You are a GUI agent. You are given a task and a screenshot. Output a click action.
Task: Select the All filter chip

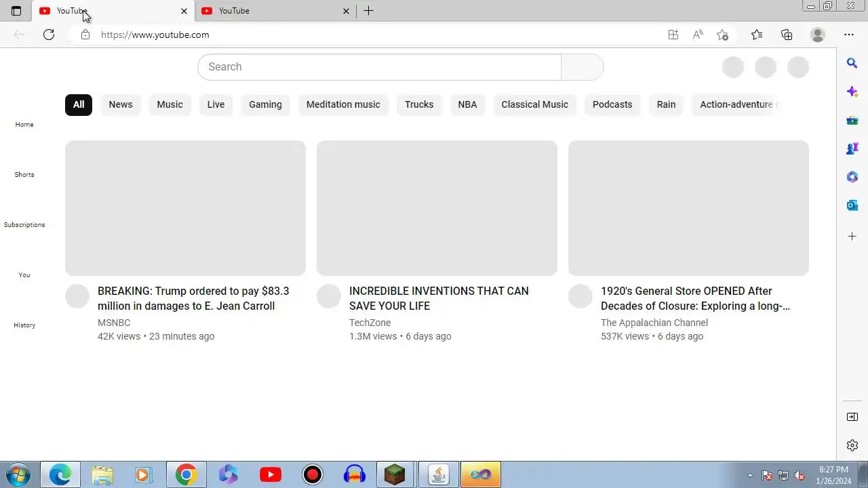(x=79, y=104)
